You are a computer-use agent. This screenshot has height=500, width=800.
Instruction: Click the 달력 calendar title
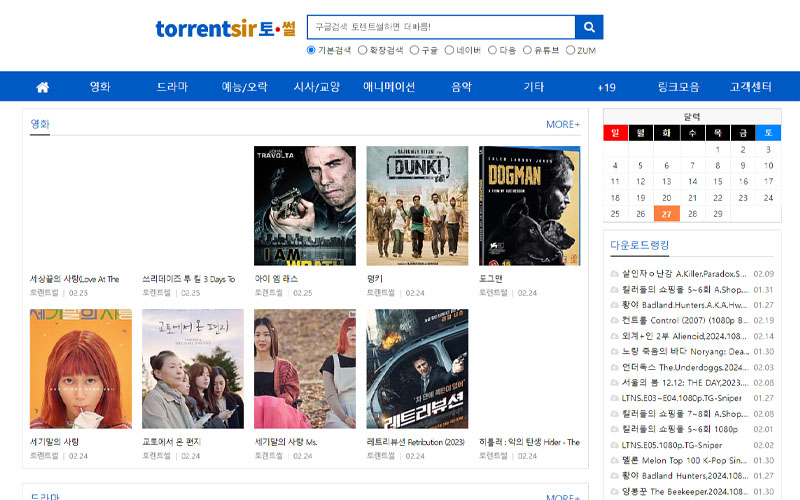point(692,117)
